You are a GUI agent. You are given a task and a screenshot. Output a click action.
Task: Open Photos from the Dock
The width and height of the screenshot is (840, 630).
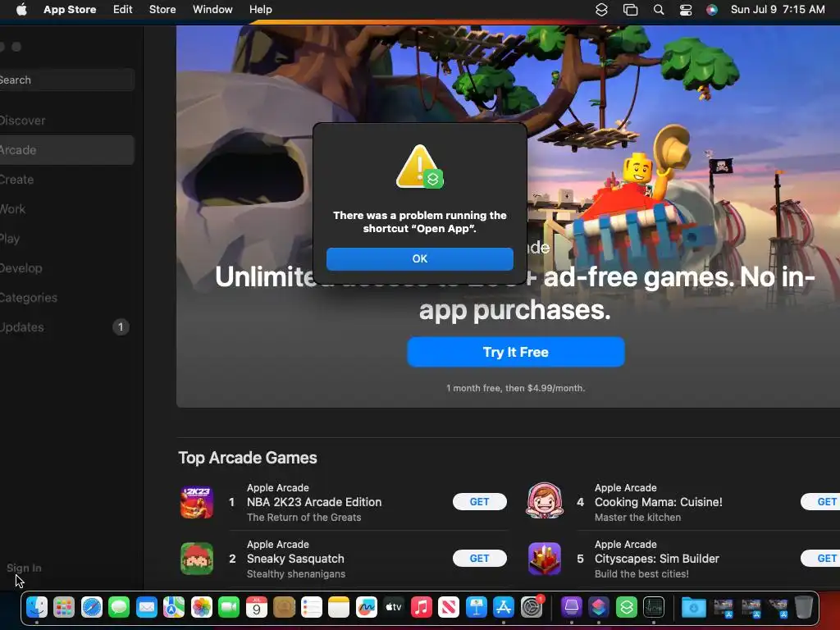point(202,607)
